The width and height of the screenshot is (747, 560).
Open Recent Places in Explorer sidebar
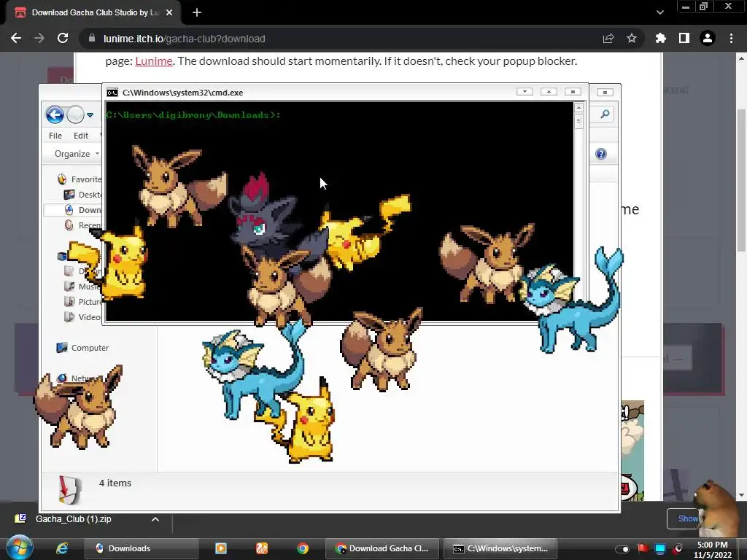83,225
